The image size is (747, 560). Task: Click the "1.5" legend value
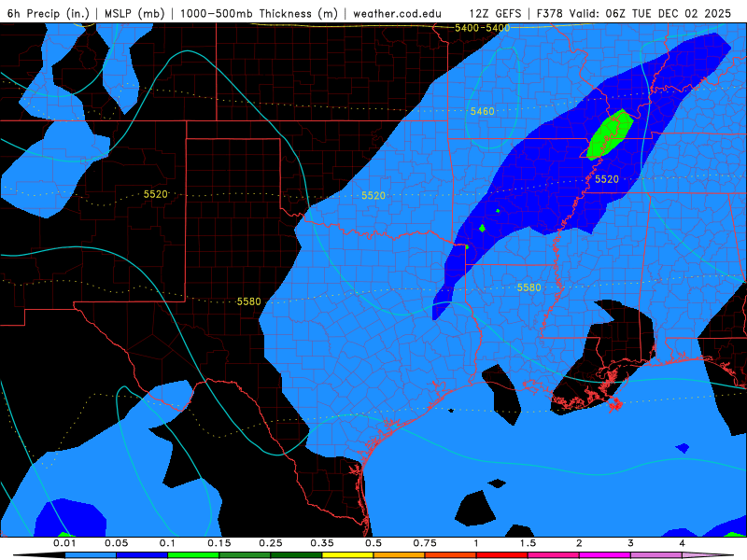tap(528, 543)
